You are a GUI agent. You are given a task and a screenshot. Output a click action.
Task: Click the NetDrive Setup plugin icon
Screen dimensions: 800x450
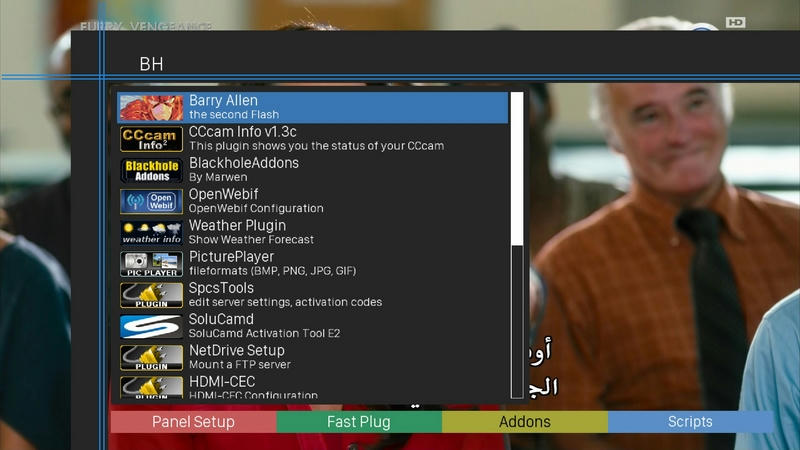click(x=151, y=358)
